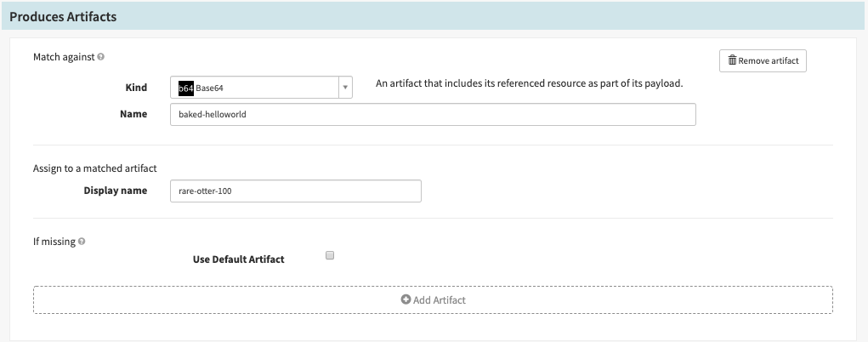Click the Use Default Artifact label

click(239, 259)
